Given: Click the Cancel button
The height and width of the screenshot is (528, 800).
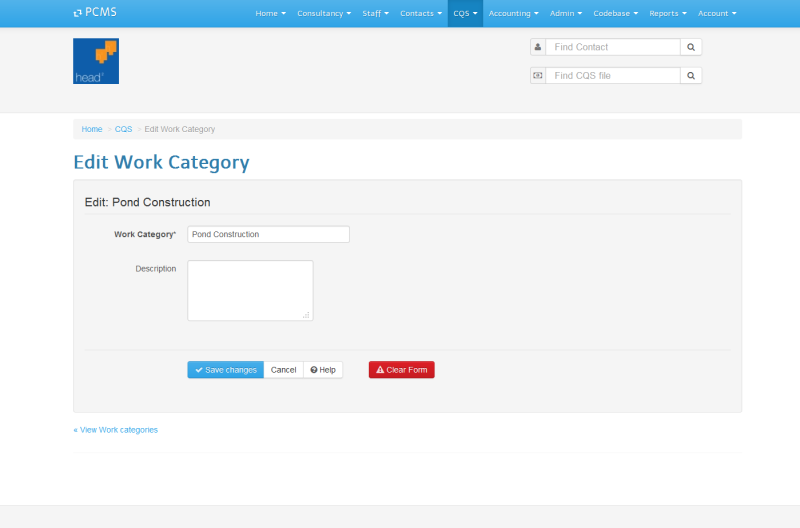Looking at the screenshot, I should tap(283, 370).
